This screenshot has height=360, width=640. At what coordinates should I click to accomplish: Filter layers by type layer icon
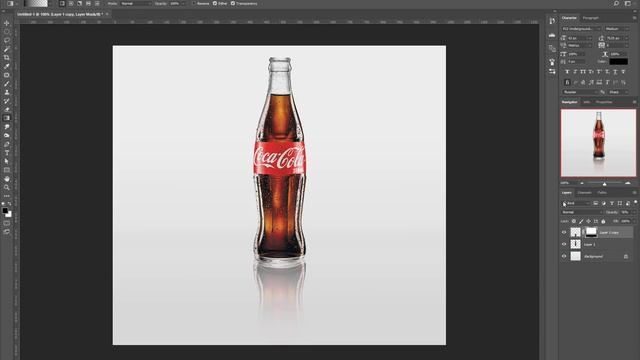click(612, 203)
